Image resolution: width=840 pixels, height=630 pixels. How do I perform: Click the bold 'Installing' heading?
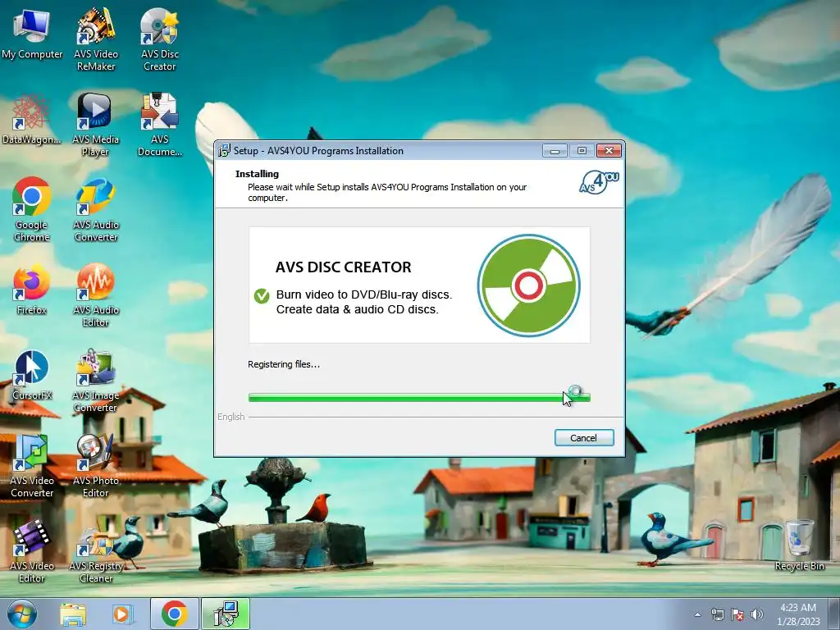point(257,174)
